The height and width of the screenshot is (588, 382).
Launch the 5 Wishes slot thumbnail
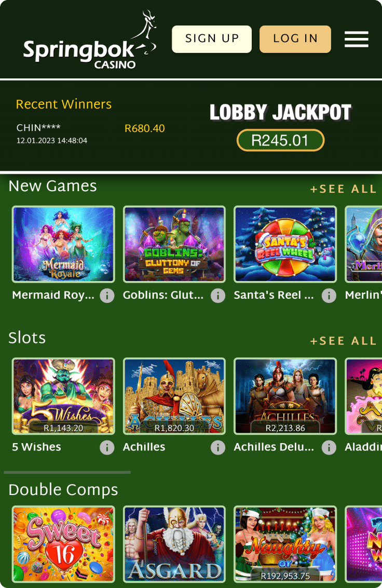(x=63, y=396)
